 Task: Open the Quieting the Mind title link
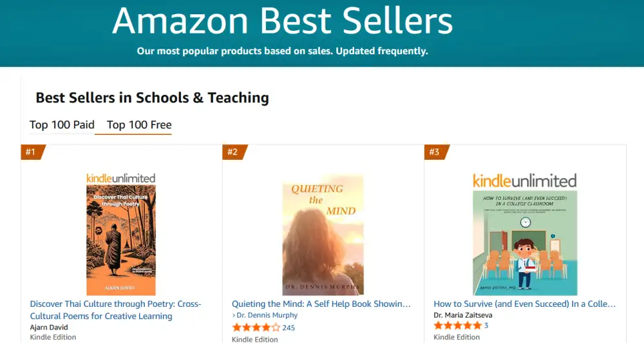[x=321, y=304]
